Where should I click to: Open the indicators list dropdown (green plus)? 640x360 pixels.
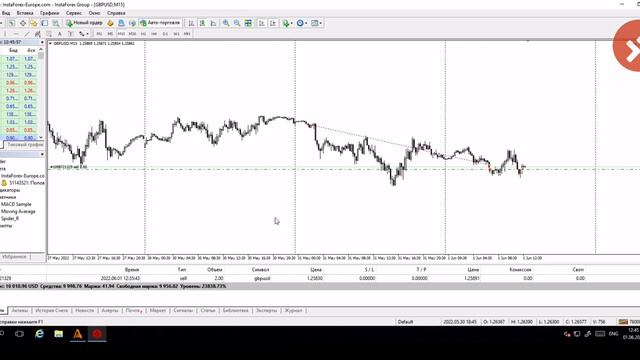(x=287, y=23)
